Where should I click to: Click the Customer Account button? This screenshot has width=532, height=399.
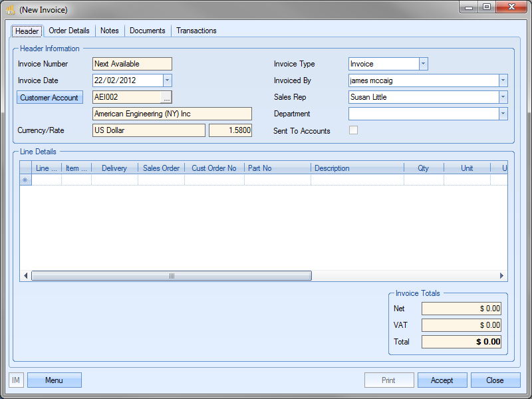pos(49,98)
